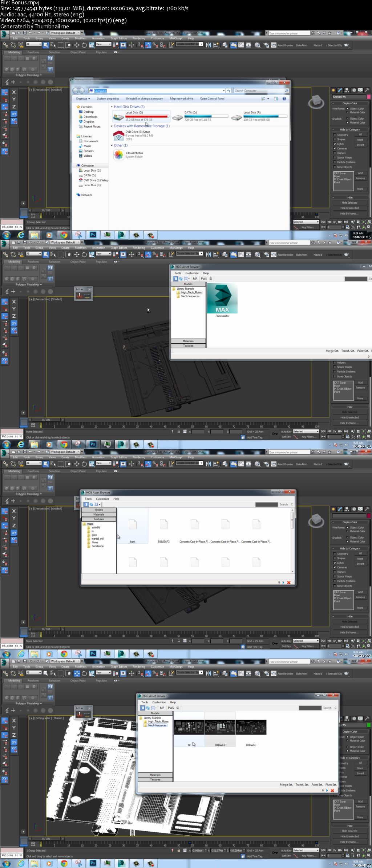This screenshot has width=372, height=868.
Task: Open the Computer address bar dropdown arrow
Action: (223, 91)
